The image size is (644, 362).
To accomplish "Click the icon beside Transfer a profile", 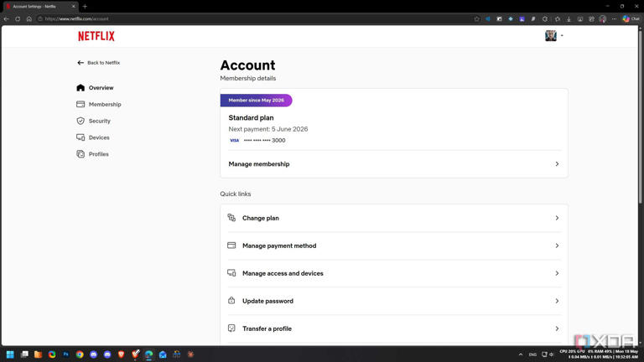I will pyautogui.click(x=231, y=328).
